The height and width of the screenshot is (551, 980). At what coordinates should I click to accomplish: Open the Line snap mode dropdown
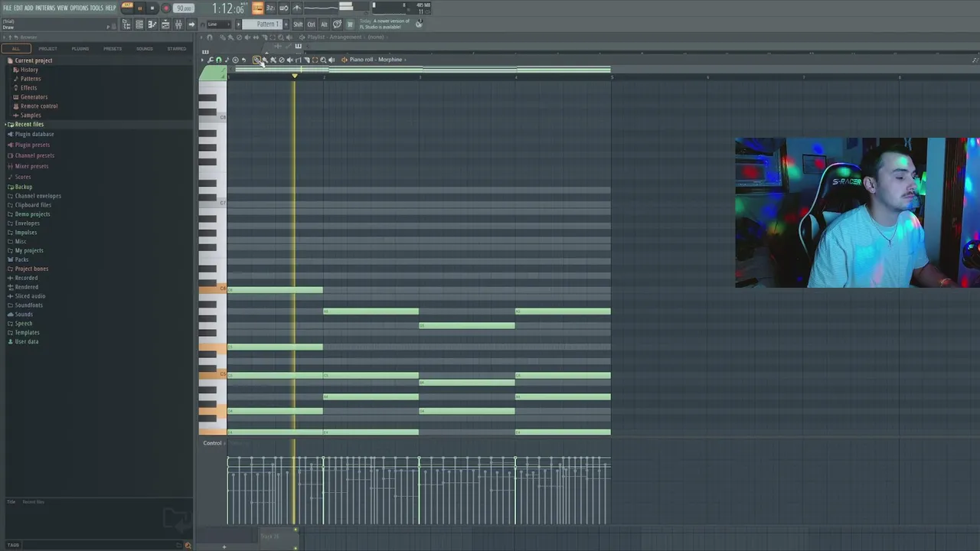219,24
